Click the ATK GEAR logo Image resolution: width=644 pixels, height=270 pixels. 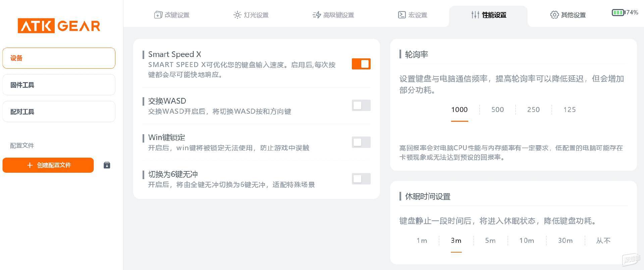[59, 26]
